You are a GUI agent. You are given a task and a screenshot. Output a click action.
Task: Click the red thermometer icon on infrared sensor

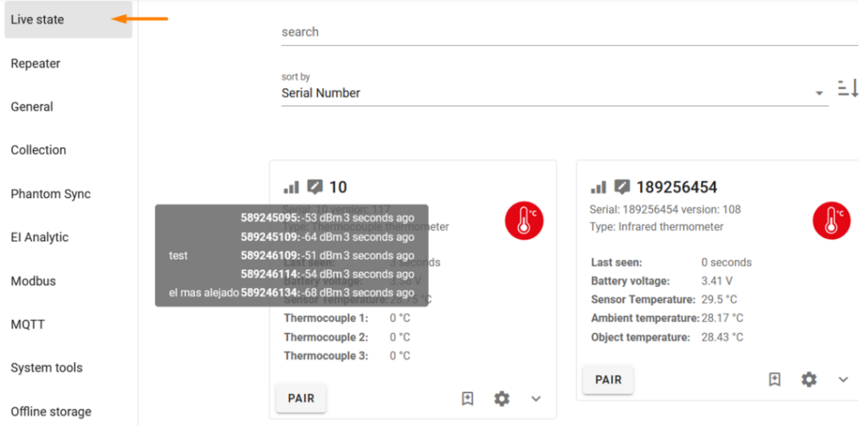coord(832,220)
